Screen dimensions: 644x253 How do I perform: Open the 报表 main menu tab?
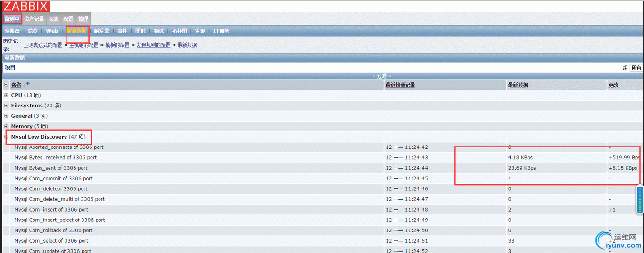(54, 19)
